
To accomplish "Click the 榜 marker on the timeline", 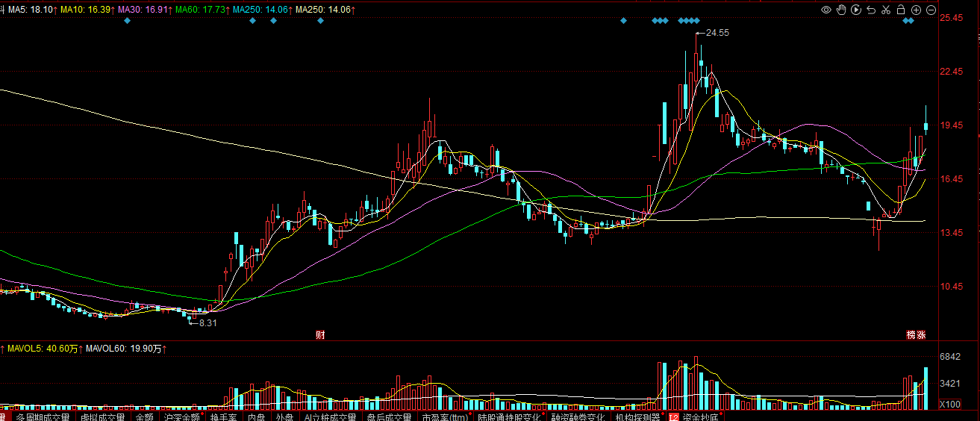I will click(x=911, y=334).
